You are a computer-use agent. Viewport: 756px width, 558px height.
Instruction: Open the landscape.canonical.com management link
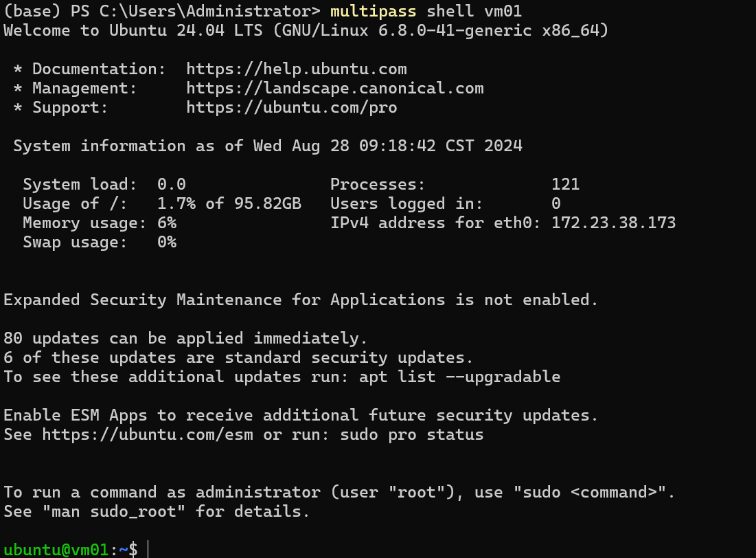pyautogui.click(x=334, y=89)
